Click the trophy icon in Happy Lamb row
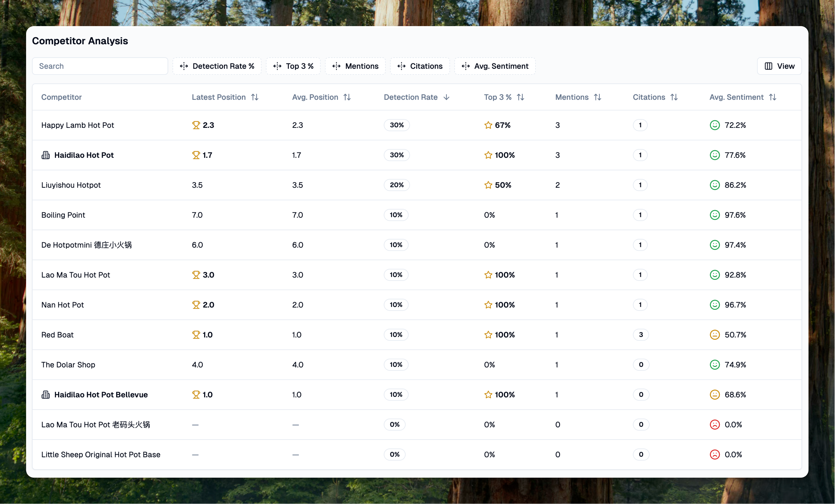Viewport: 835px width, 504px height. (196, 125)
